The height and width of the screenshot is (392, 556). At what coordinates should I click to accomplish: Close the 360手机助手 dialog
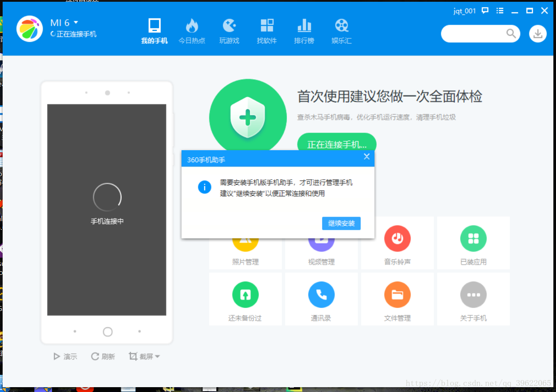point(367,156)
